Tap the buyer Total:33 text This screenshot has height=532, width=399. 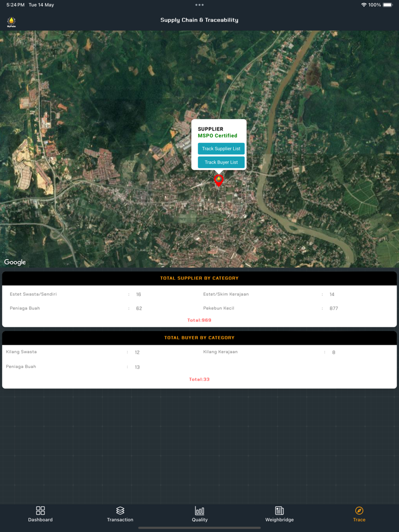(x=199, y=379)
